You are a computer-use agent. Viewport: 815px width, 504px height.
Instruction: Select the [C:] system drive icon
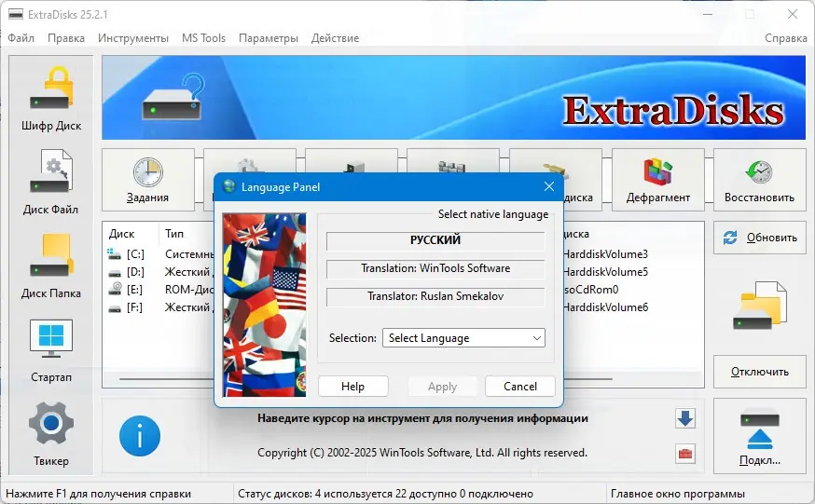click(x=114, y=253)
